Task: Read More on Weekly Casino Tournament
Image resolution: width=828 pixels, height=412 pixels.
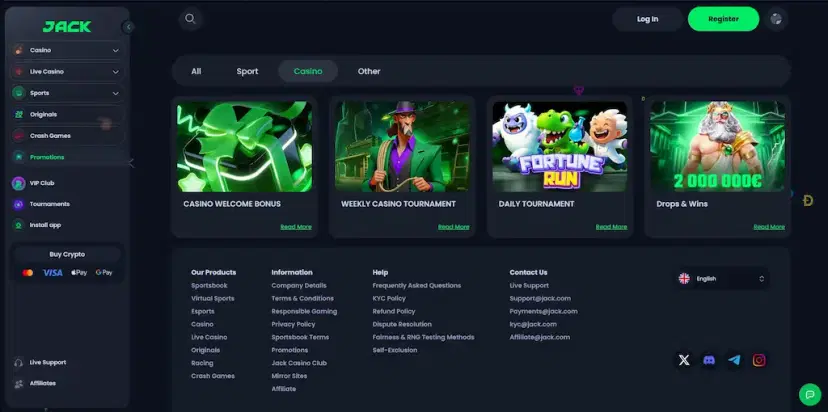Action: pyautogui.click(x=454, y=227)
